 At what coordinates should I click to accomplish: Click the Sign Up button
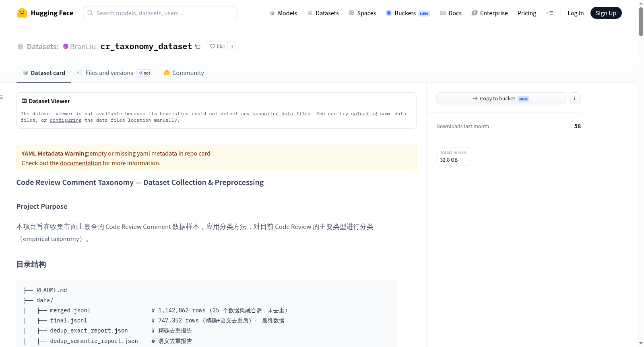tap(606, 13)
